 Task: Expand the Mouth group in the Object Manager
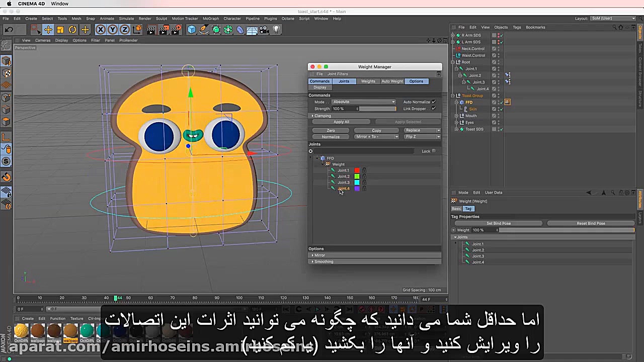coord(457,116)
